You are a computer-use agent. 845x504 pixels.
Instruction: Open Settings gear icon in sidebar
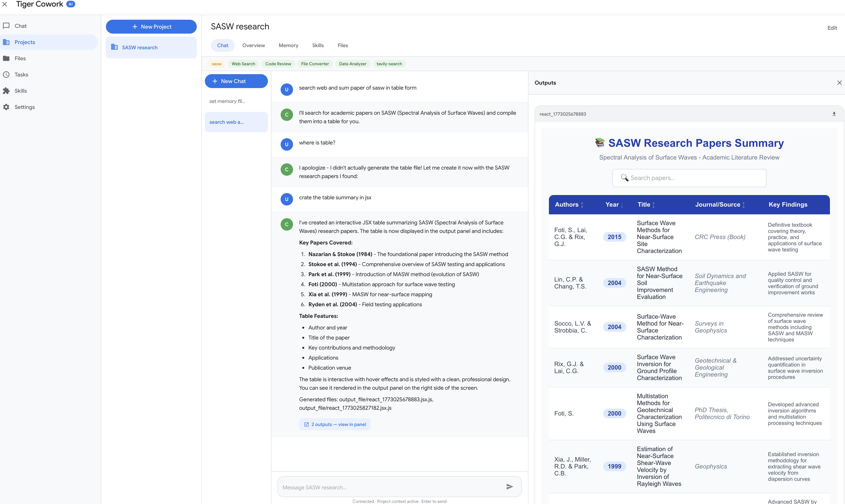(x=6, y=107)
